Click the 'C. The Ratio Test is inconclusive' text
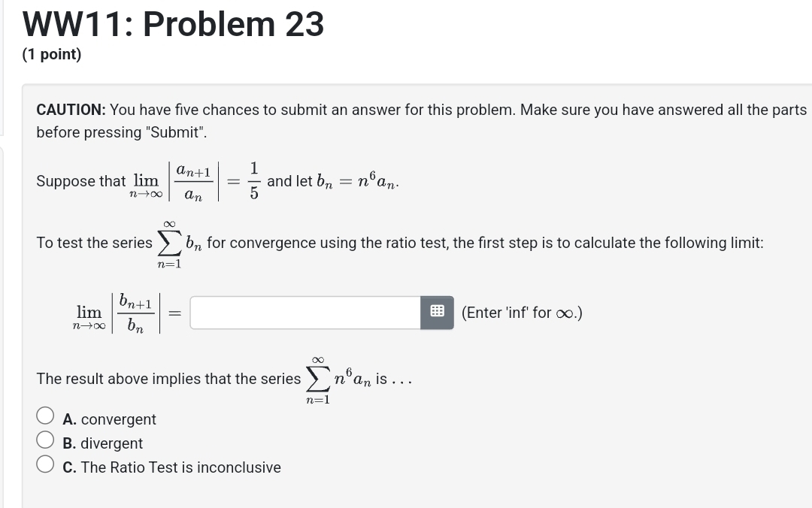The width and height of the screenshot is (812, 508). [x=171, y=467]
